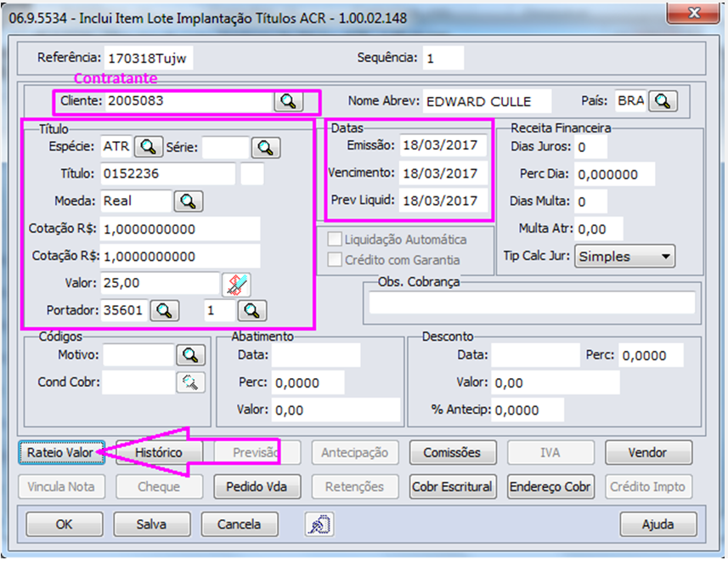Click the Comissões button
This screenshot has width=728, height=566.
coord(453,453)
